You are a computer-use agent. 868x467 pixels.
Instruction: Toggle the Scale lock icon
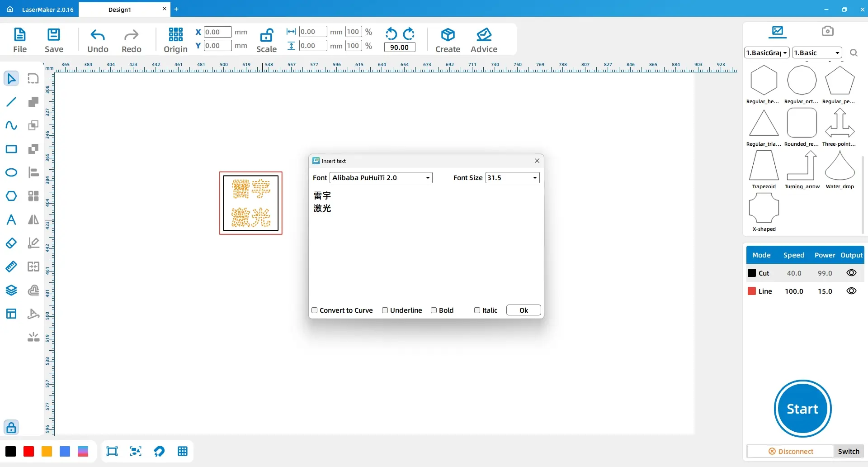(266, 35)
